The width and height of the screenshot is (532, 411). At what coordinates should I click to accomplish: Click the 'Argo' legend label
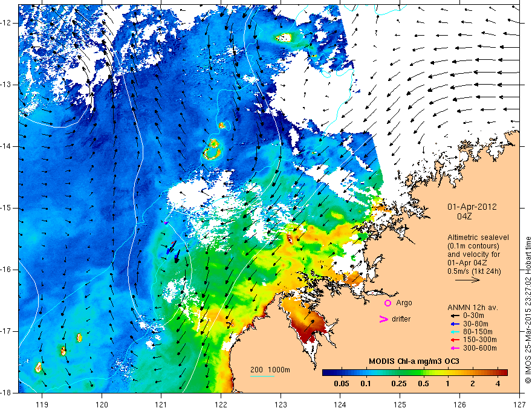pyautogui.click(x=404, y=303)
